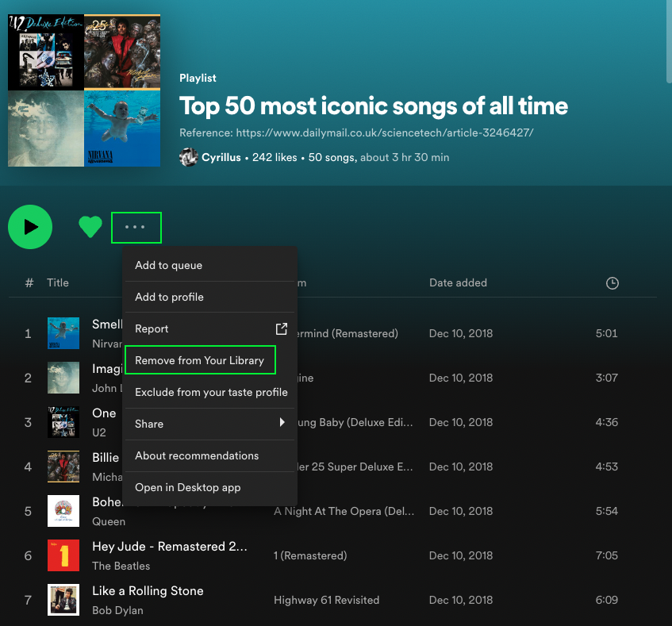Click the external link icon beside Report

point(281,328)
